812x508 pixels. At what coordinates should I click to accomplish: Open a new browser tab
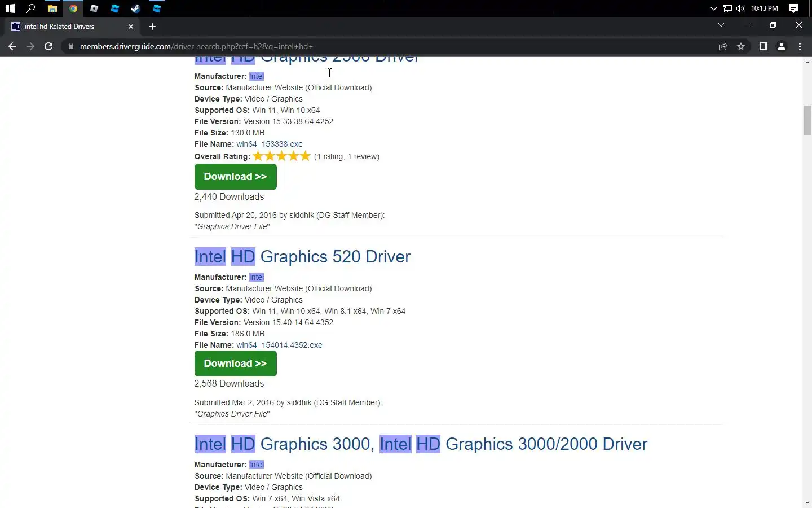(x=152, y=27)
